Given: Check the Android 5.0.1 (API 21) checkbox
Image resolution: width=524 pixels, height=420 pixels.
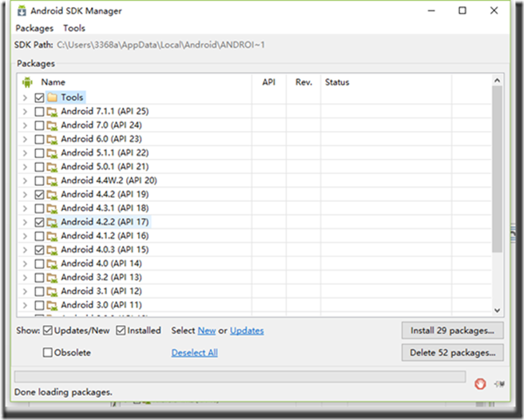Looking at the screenshot, I should (39, 167).
